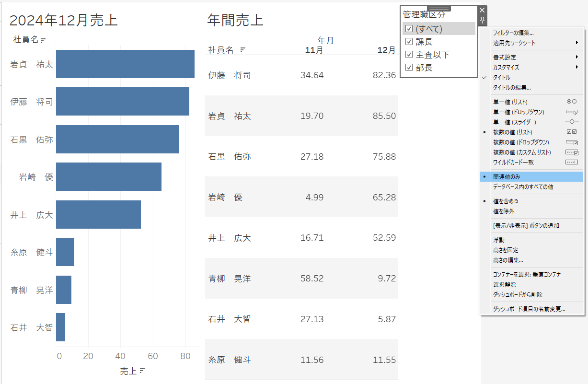Viewport: 588px width, 384px height.
Task: Select the 値を含める option
Action: pos(531,201)
